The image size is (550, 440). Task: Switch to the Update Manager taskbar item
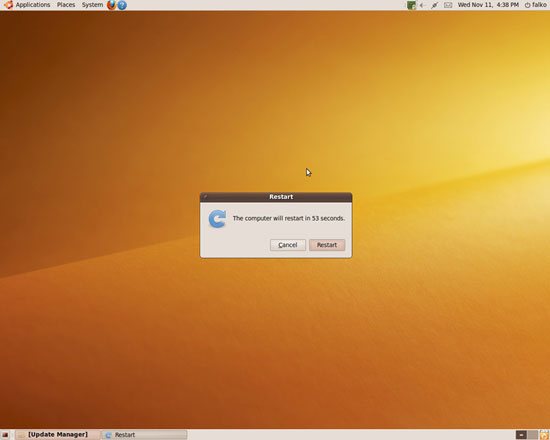(58, 435)
